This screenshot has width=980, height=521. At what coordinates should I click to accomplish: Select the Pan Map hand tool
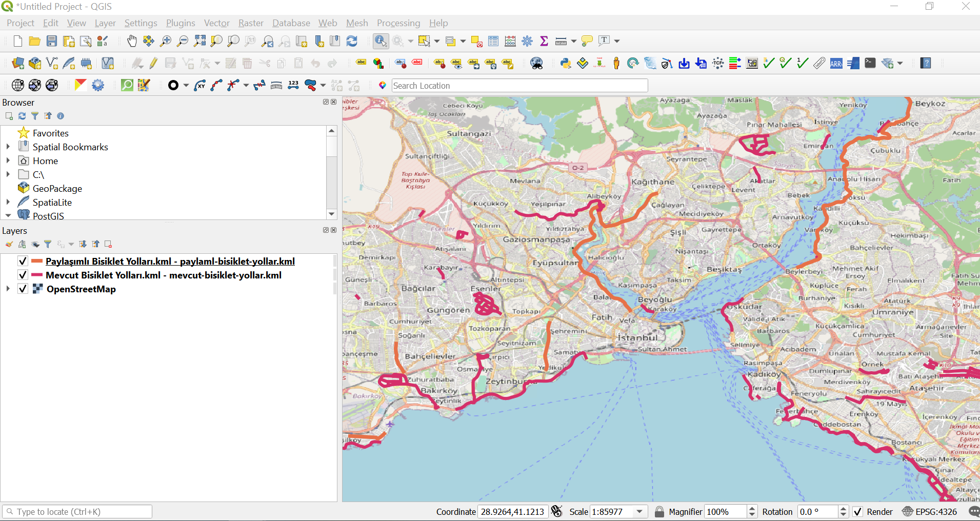click(x=132, y=41)
